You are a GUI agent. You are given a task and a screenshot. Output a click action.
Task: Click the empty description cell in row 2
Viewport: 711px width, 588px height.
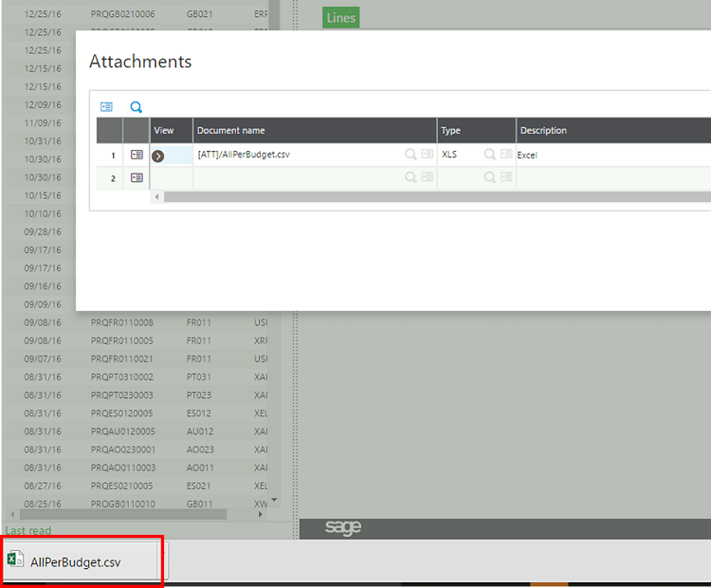point(614,178)
